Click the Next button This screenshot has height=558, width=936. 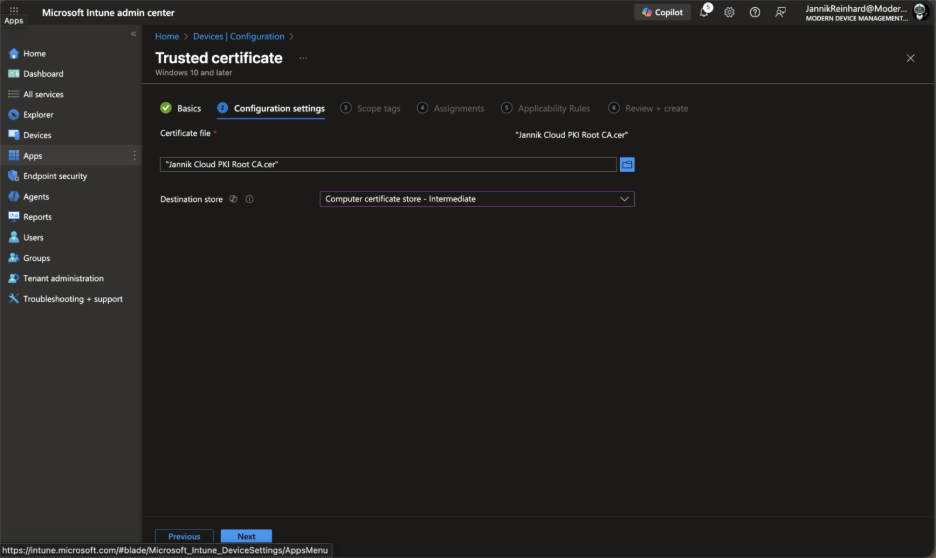pos(246,536)
